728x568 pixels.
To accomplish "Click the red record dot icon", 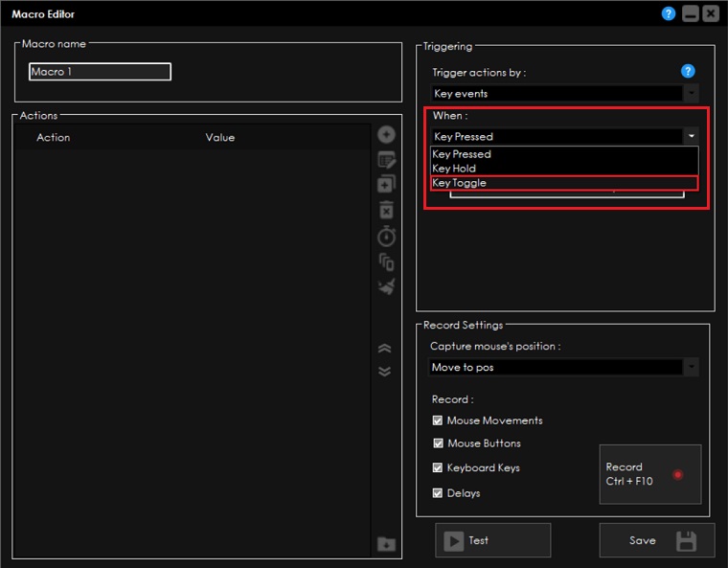I will (x=677, y=475).
